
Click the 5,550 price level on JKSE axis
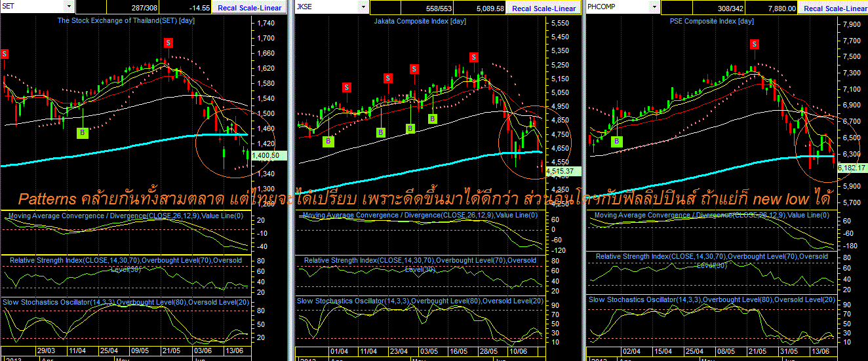click(559, 23)
